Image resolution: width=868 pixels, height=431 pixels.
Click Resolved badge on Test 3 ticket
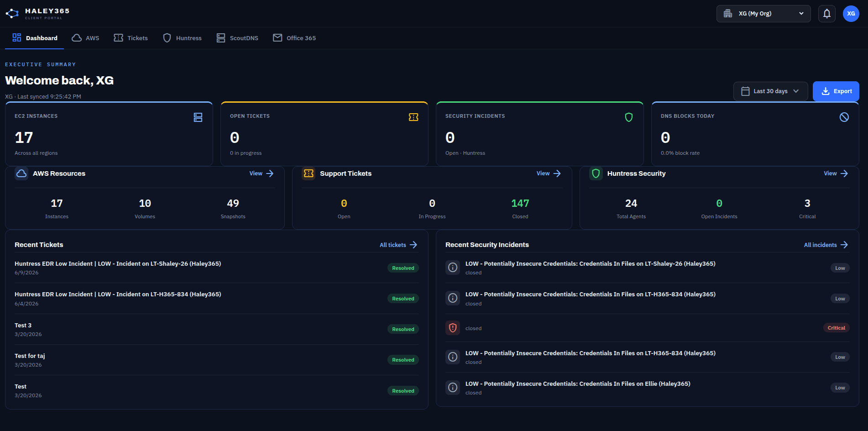point(403,329)
